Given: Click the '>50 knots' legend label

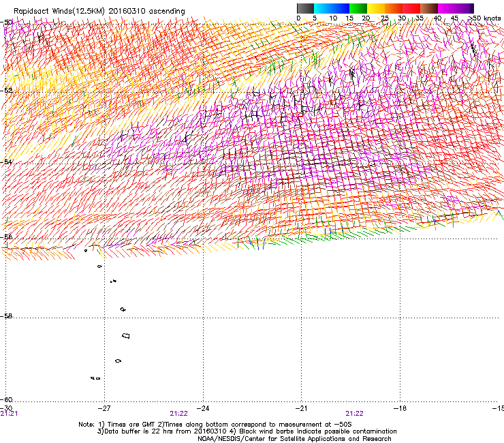Looking at the screenshot, I should (484, 18).
